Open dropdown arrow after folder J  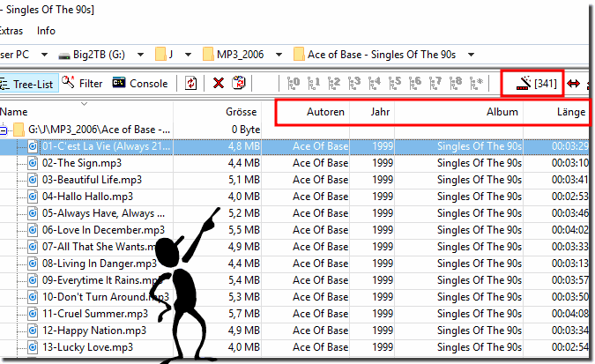(188, 55)
